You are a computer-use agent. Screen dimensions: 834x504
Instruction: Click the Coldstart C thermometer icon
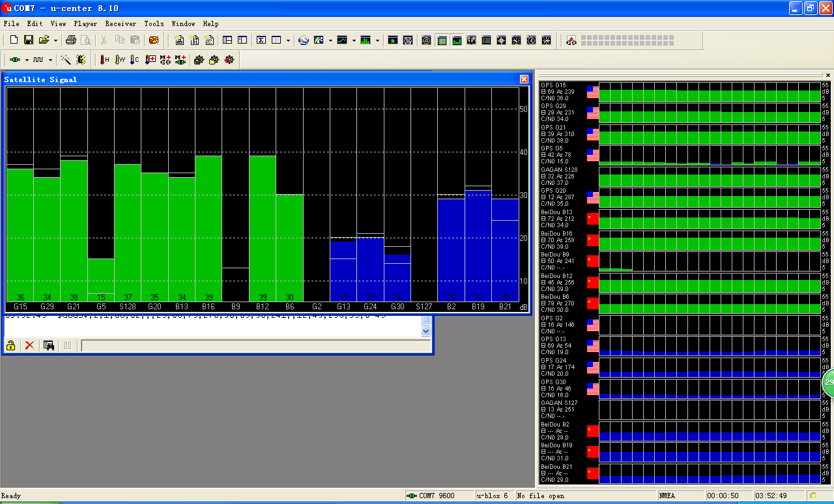point(135,60)
